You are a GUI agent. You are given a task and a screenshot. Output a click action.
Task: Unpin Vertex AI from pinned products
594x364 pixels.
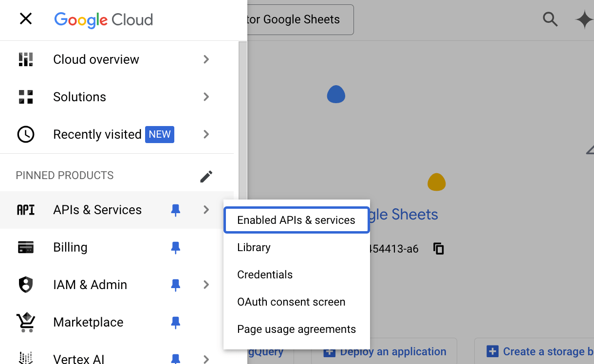pos(176,359)
